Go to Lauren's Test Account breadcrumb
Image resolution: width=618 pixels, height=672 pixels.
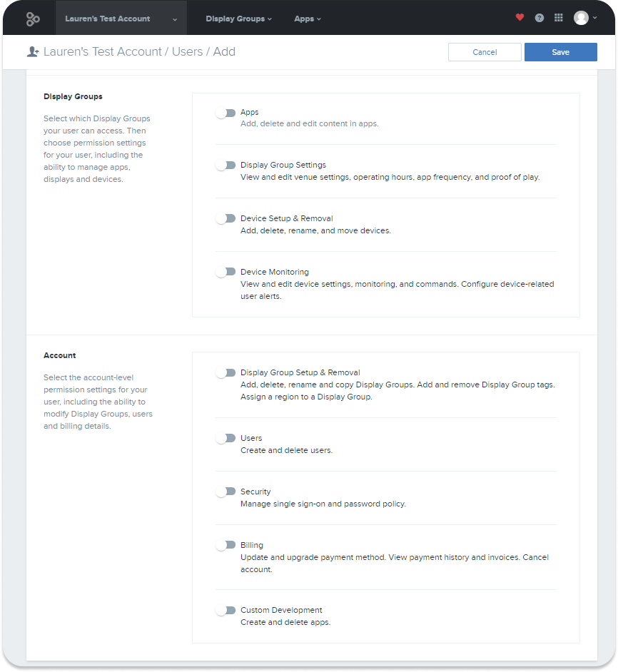pos(103,51)
